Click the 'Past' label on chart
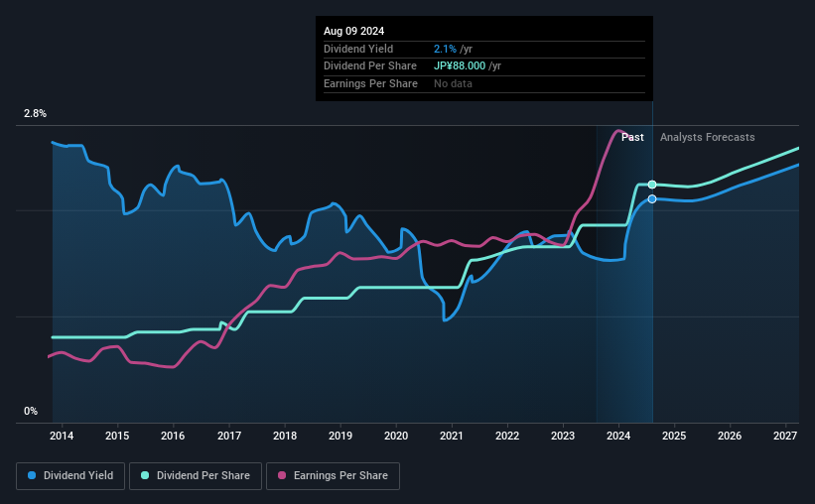The height and width of the screenshot is (504, 815). click(632, 137)
